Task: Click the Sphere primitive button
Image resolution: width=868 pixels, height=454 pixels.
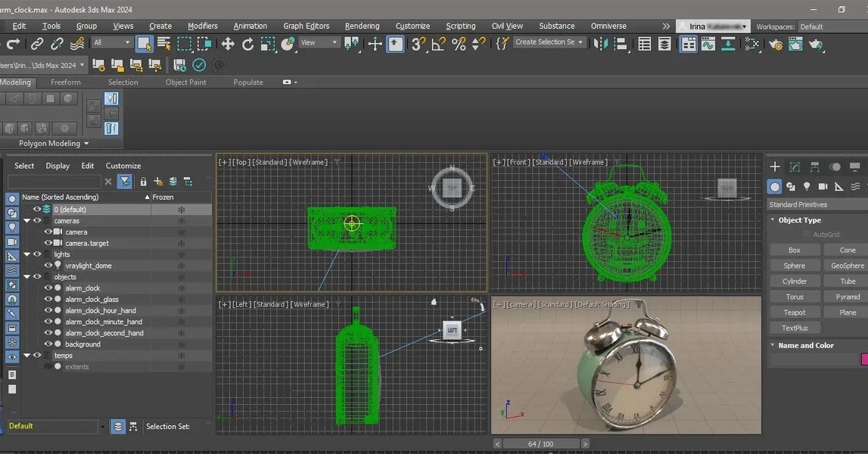Action: 795,265
